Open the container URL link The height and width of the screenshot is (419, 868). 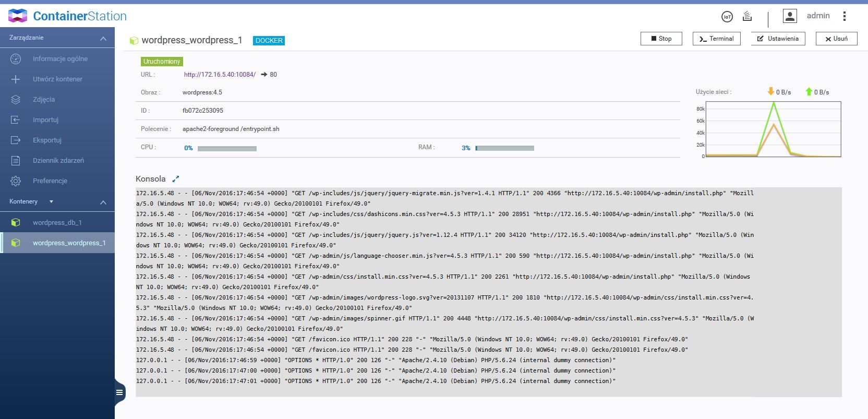click(x=220, y=75)
